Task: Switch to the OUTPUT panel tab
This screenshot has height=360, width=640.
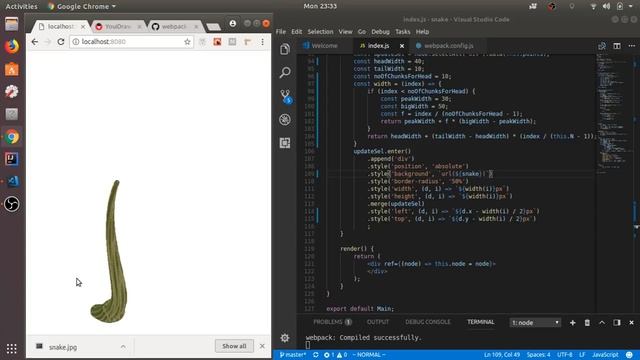Action: pos(378,322)
